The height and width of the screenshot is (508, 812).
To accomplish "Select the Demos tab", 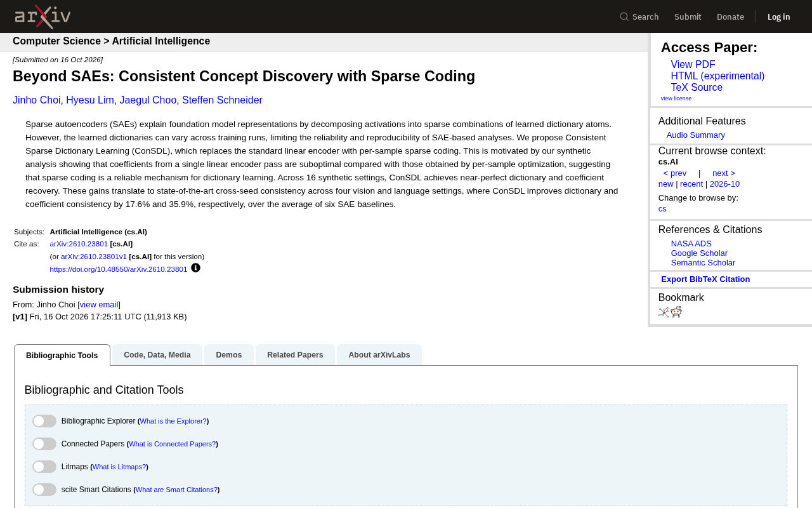I will pyautogui.click(x=229, y=355).
